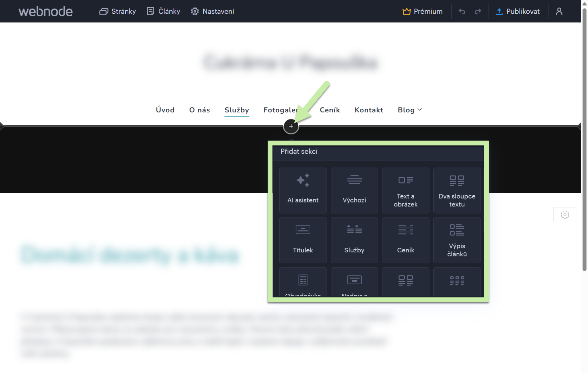The image size is (588, 374).
Task: Click the plus add-section button
Action: point(291,126)
